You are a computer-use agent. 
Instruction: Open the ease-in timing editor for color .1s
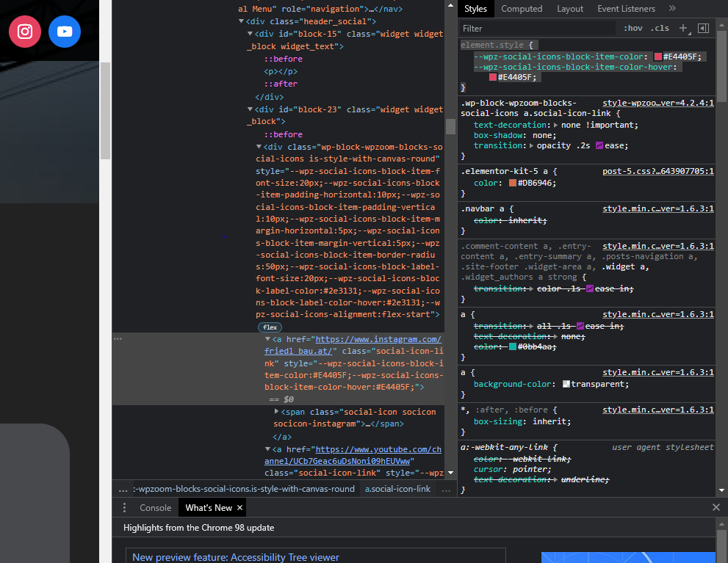[x=590, y=288]
